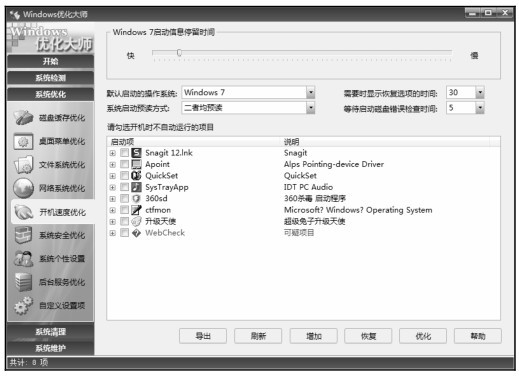Open the 系统优化 section tab

[50, 94]
